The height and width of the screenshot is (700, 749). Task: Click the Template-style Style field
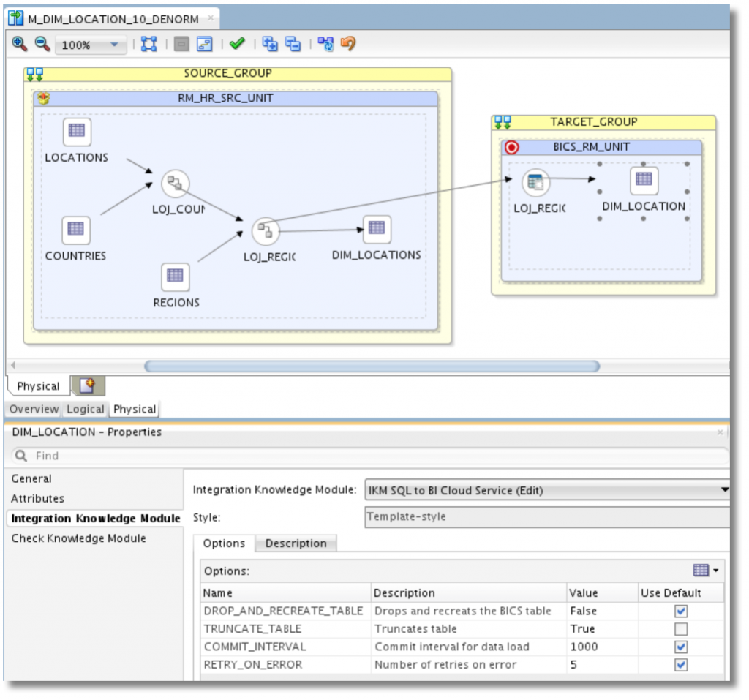547,517
